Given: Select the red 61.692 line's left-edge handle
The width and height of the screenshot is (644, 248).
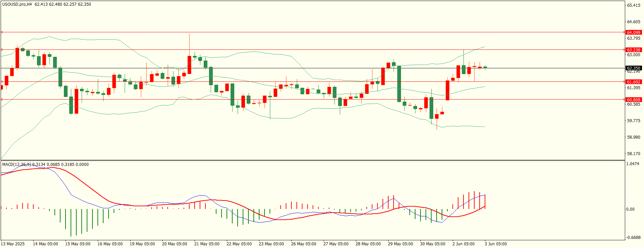Looking at the screenshot, I should pyautogui.click(x=2, y=82).
